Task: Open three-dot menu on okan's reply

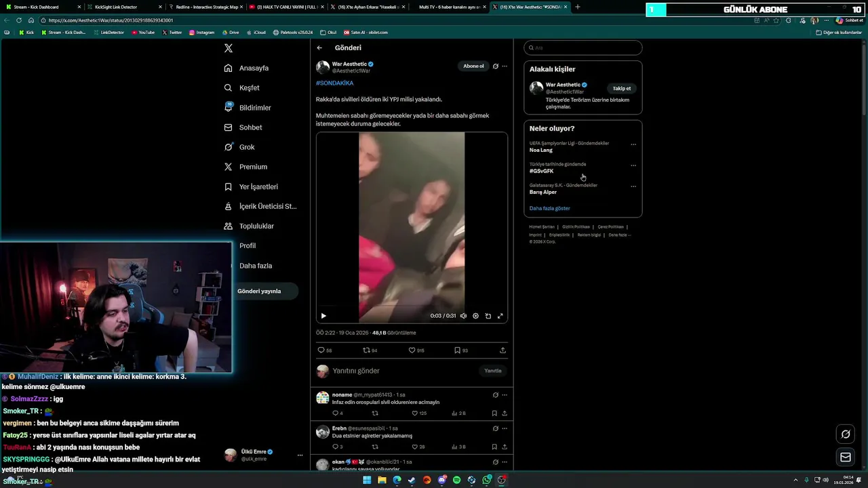Action: (505, 462)
